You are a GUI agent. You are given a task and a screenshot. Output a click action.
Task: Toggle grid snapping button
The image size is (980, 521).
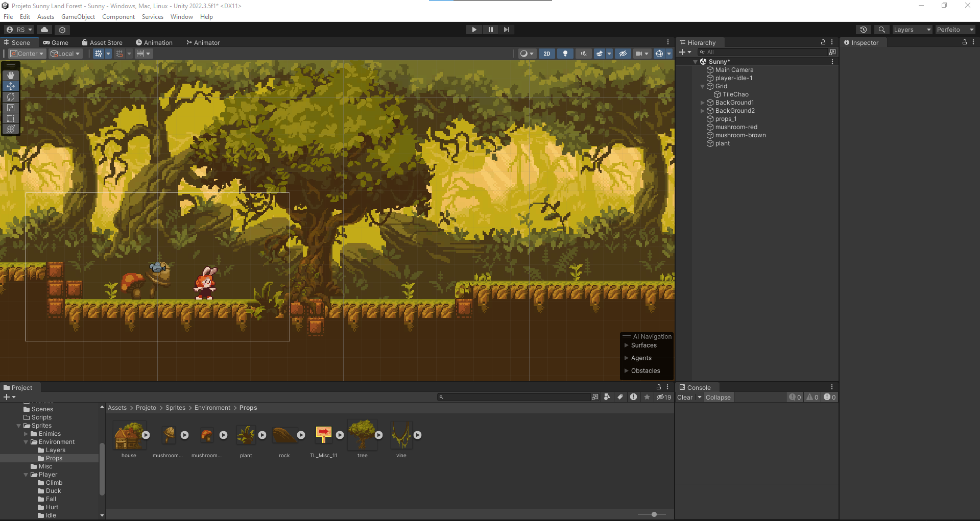[x=119, y=54]
